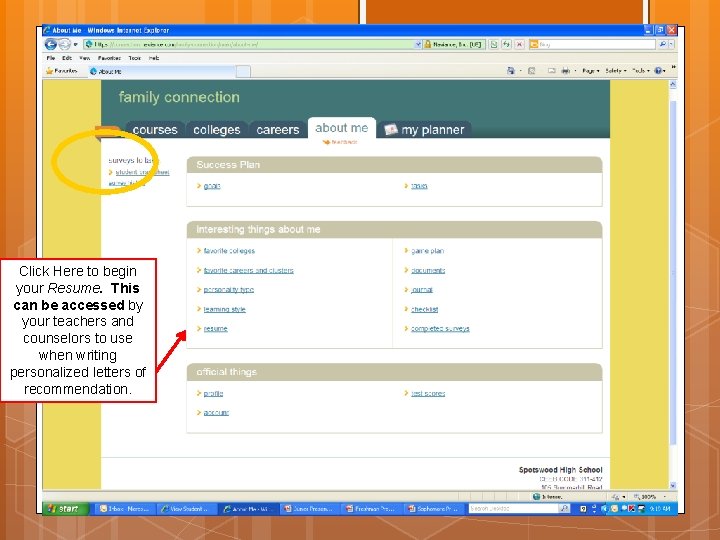Open the my planner tab
This screenshot has width=720, height=540.
tap(425, 130)
